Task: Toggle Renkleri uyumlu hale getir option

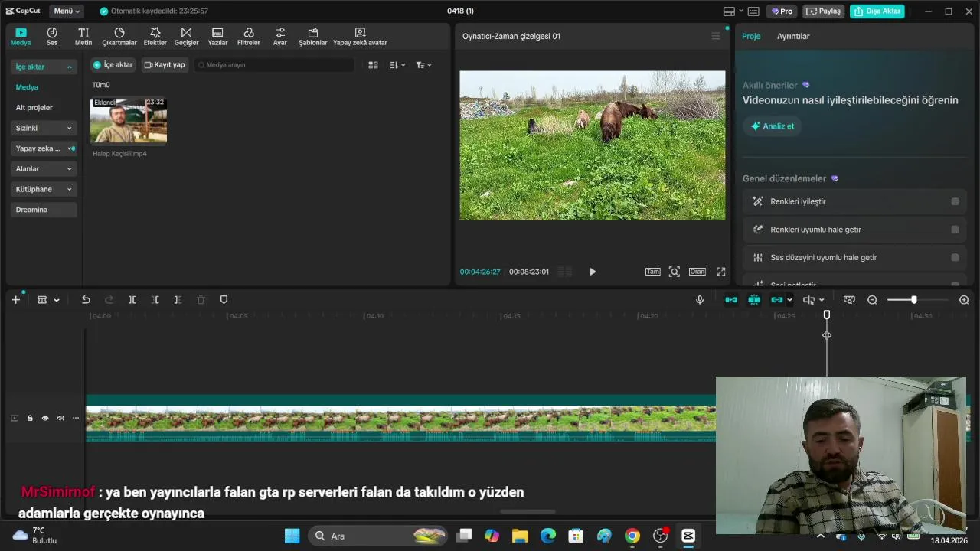Action: pos(955,230)
